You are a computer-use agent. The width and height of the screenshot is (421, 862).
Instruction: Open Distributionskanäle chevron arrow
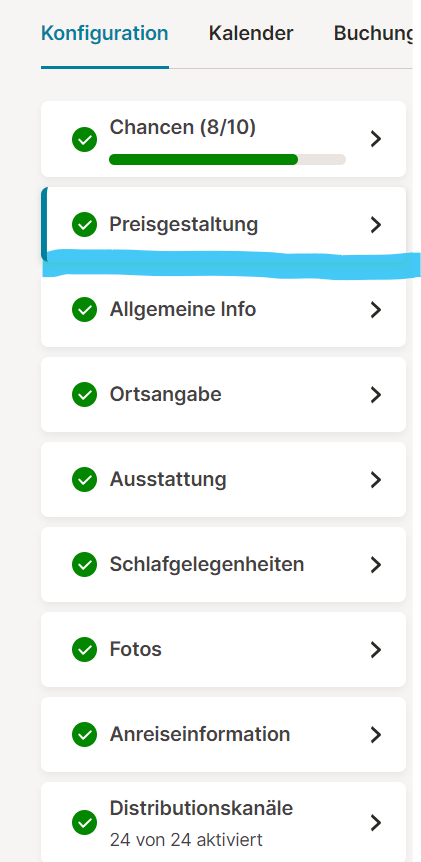click(x=376, y=822)
